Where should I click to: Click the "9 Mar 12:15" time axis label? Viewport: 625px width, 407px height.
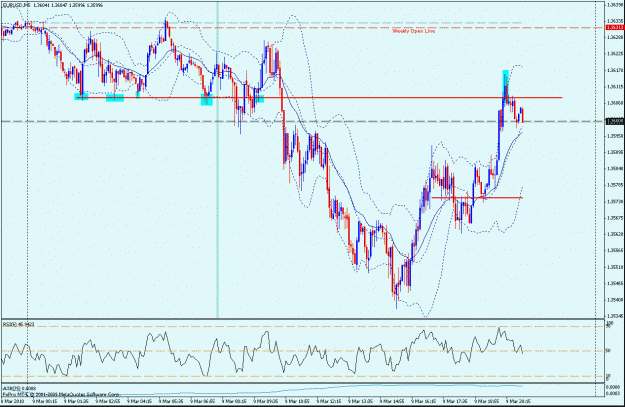[329, 401]
